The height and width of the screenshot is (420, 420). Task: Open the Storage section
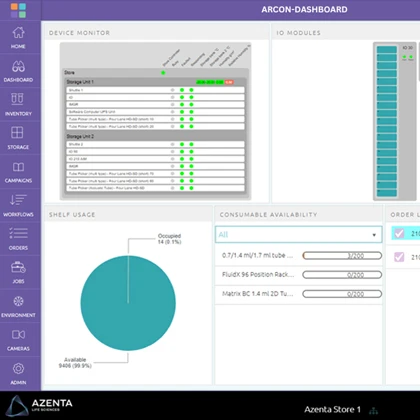18,138
